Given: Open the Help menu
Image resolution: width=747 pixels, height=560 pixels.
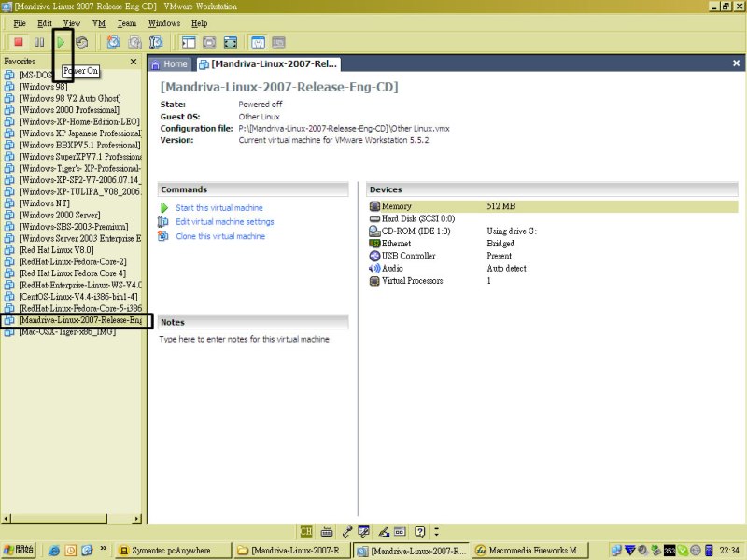Looking at the screenshot, I should (x=199, y=23).
